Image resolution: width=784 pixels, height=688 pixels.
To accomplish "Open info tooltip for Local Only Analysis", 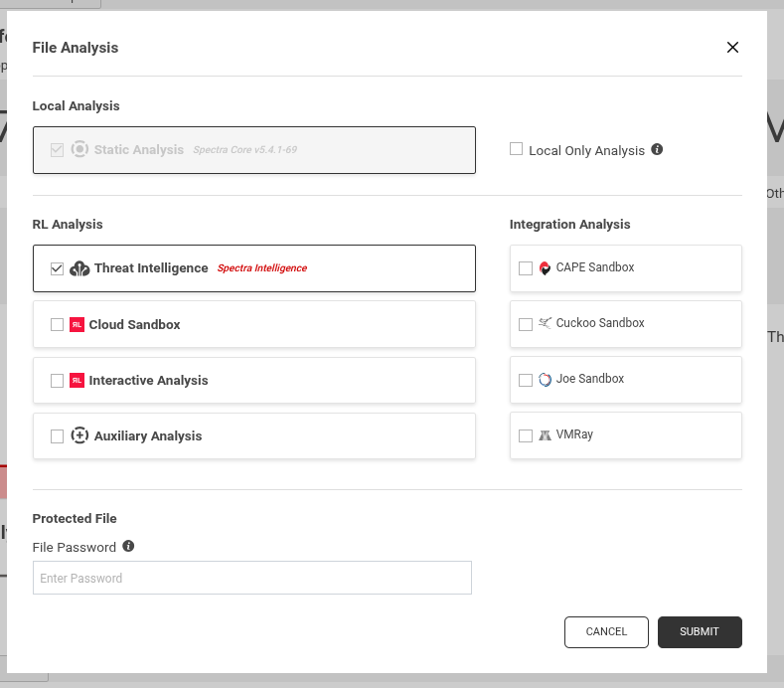I will coord(657,149).
